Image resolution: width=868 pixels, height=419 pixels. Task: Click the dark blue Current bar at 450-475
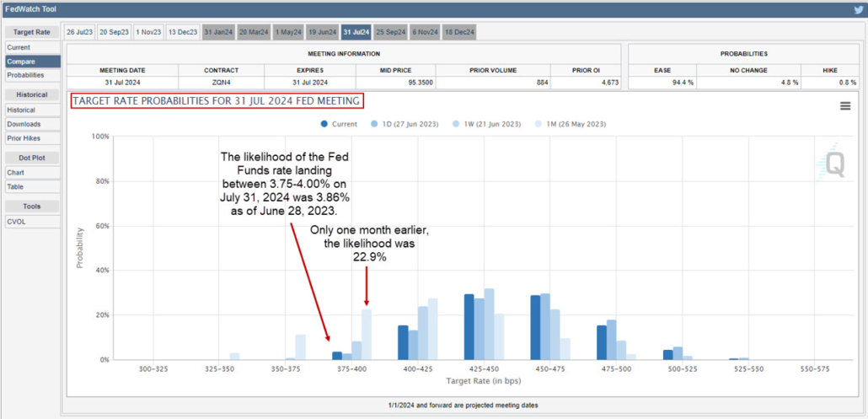click(535, 327)
